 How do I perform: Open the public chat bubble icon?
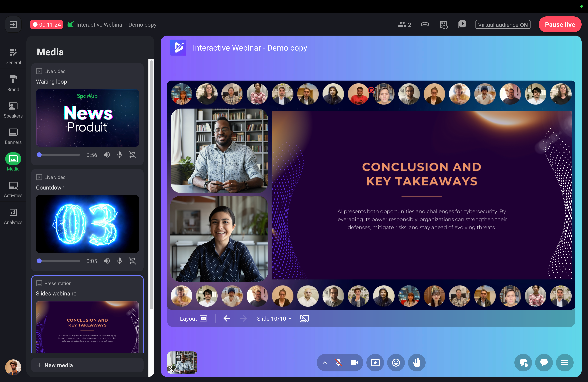coord(544,363)
